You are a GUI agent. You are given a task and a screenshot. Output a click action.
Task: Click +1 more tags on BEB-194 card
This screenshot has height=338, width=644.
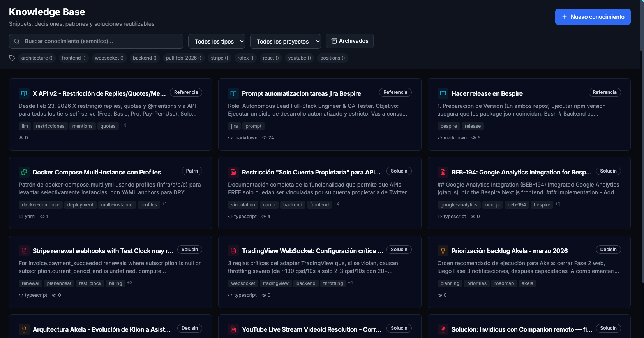[558, 204]
